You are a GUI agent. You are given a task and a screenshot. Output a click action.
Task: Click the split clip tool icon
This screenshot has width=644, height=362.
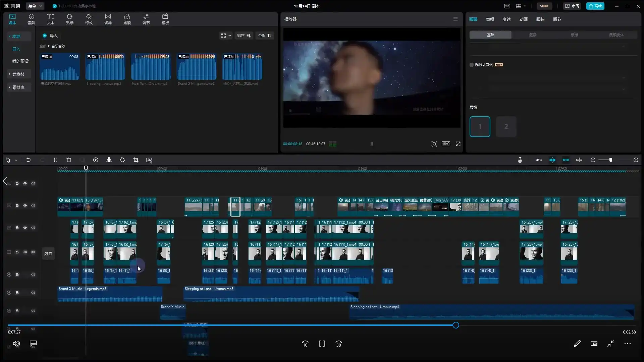pos(55,160)
